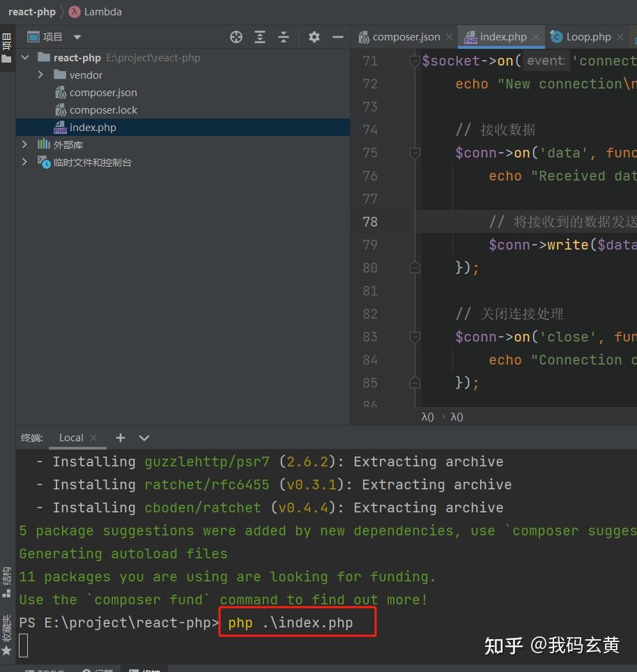This screenshot has width=637, height=672.
Task: Open the terminal sessions dropdown chevron
Action: click(144, 438)
